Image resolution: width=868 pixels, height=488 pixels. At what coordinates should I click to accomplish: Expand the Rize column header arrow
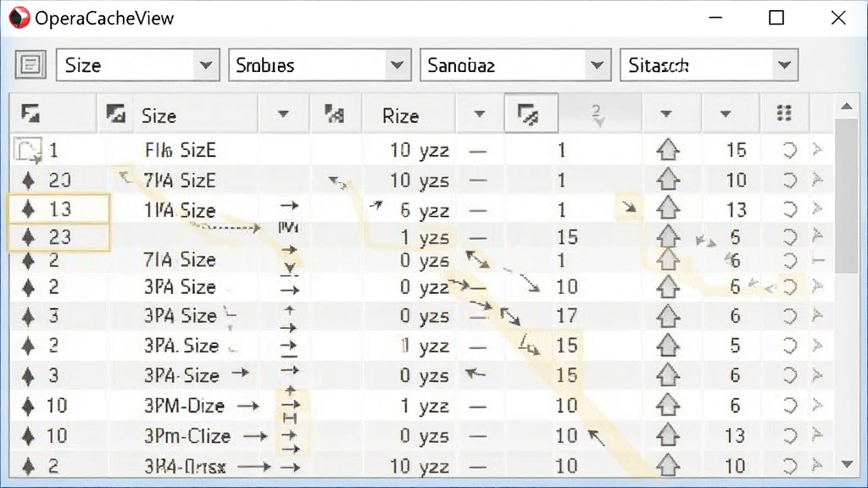480,114
